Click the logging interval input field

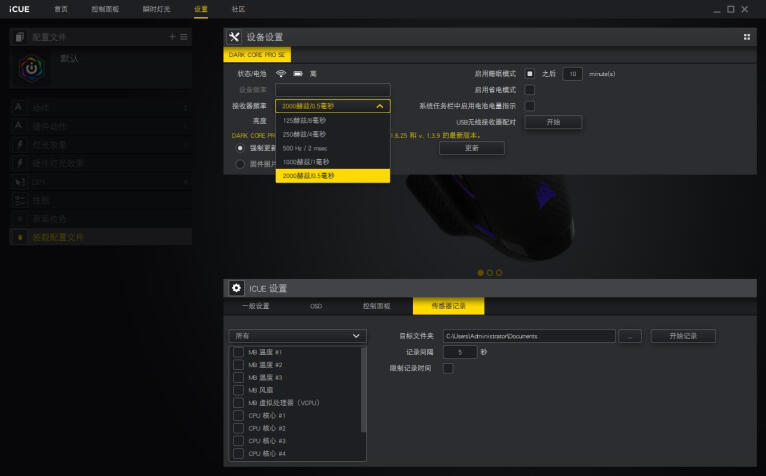[459, 352]
